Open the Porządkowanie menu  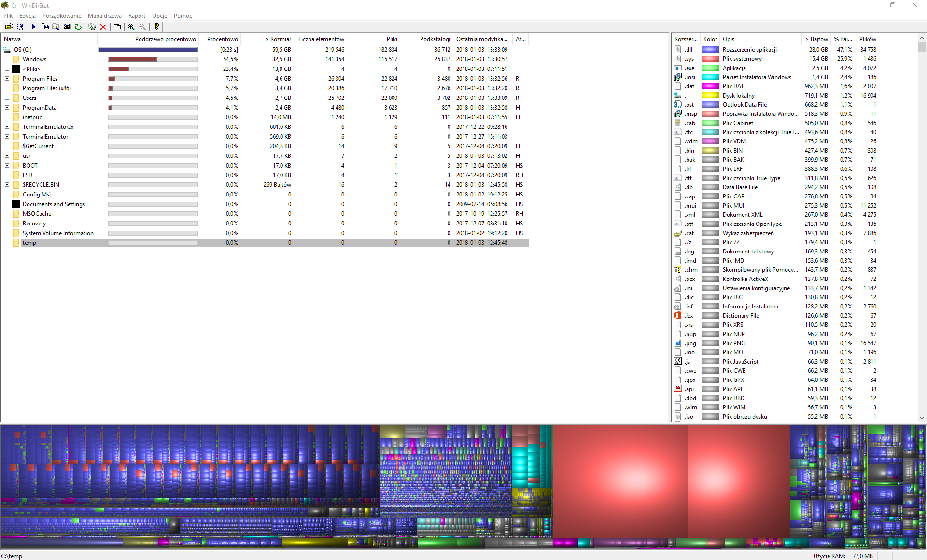click(x=62, y=16)
